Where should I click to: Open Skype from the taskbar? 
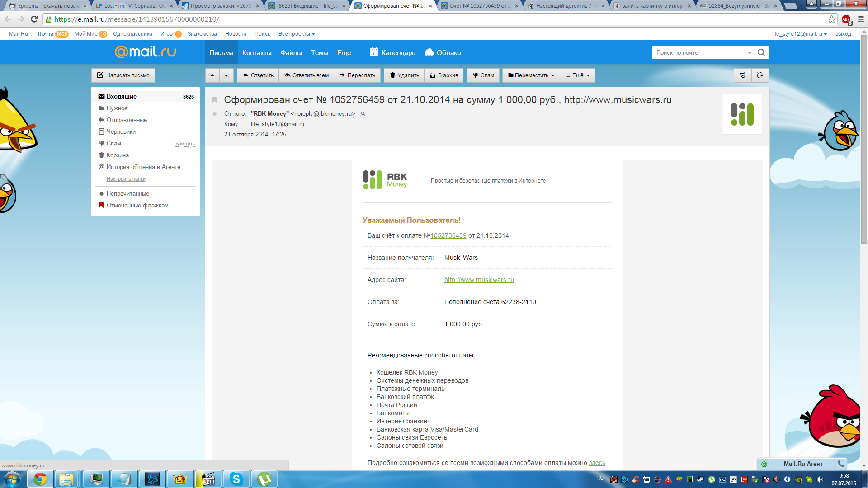coord(236,479)
